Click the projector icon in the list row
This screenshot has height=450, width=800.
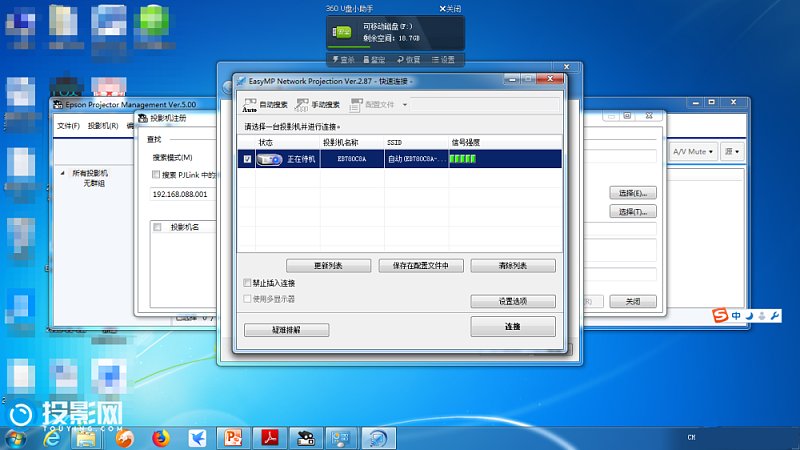(269, 158)
